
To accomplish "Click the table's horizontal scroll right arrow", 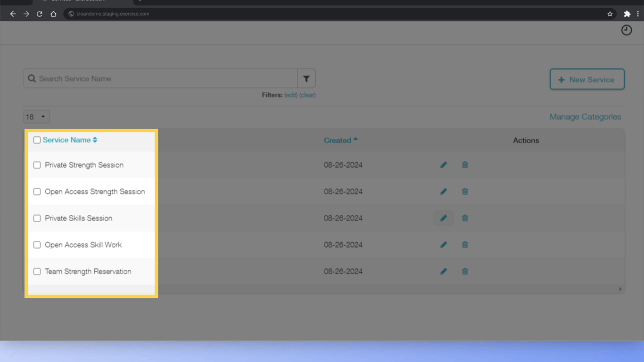I will coord(620,289).
